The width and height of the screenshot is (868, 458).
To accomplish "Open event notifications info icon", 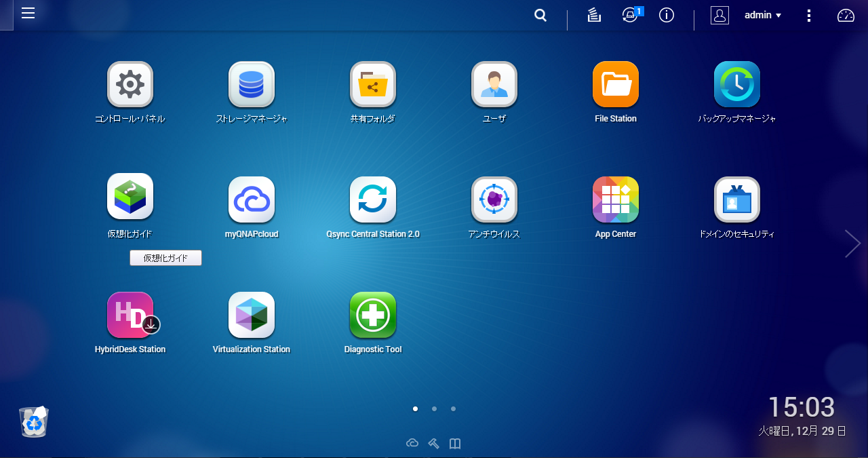I will (x=667, y=15).
